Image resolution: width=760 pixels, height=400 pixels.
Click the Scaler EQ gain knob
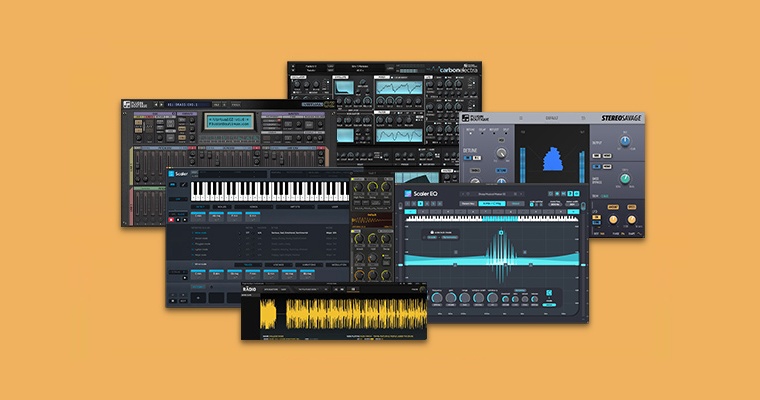451,297
